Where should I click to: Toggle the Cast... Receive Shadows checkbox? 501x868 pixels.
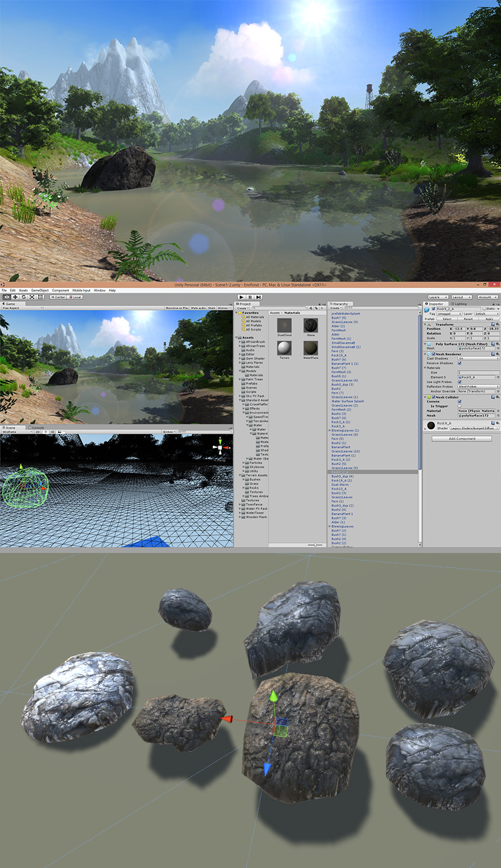tap(460, 363)
